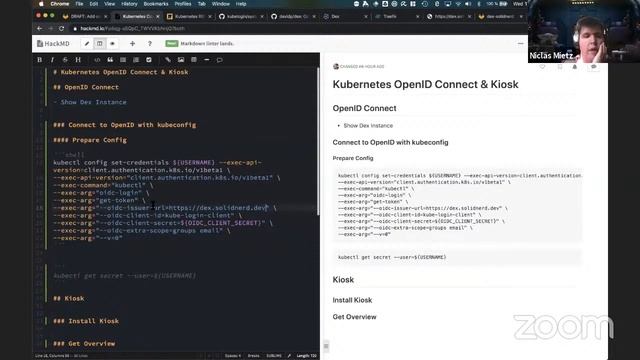This screenshot has width=640, height=360.
Task: Close the Kubernetes HackMD tab
Action: (158, 16)
